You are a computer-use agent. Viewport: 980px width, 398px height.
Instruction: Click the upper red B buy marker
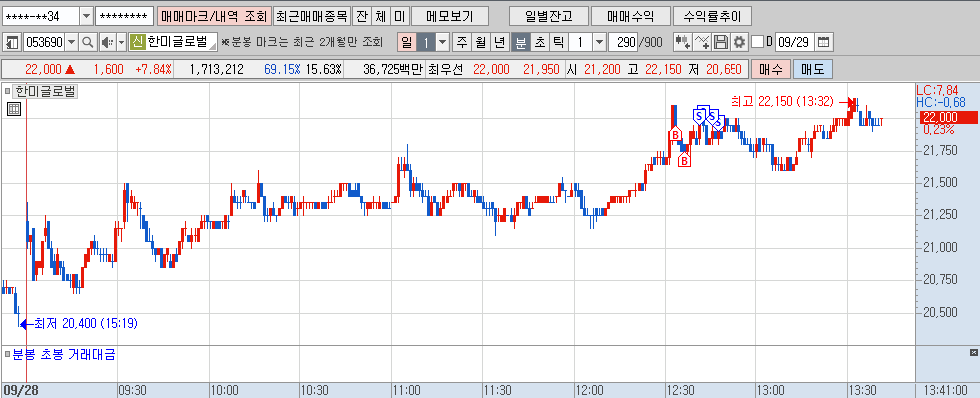pos(675,134)
